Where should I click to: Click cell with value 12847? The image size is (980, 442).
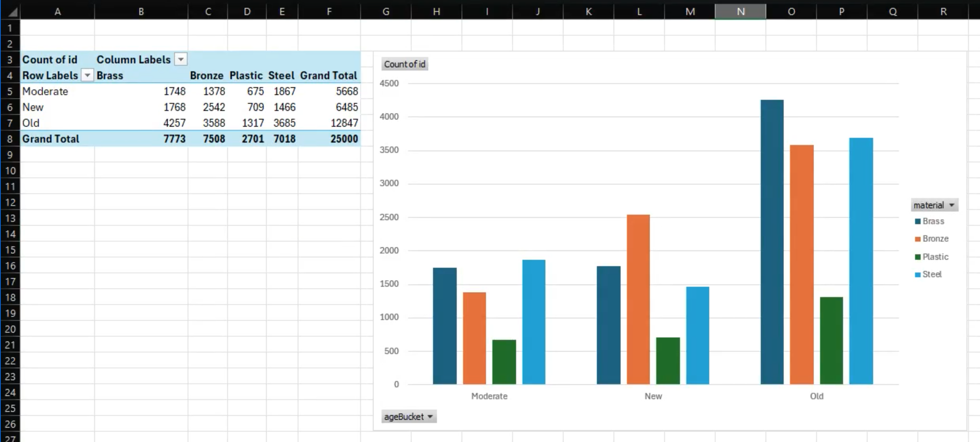[x=329, y=123]
